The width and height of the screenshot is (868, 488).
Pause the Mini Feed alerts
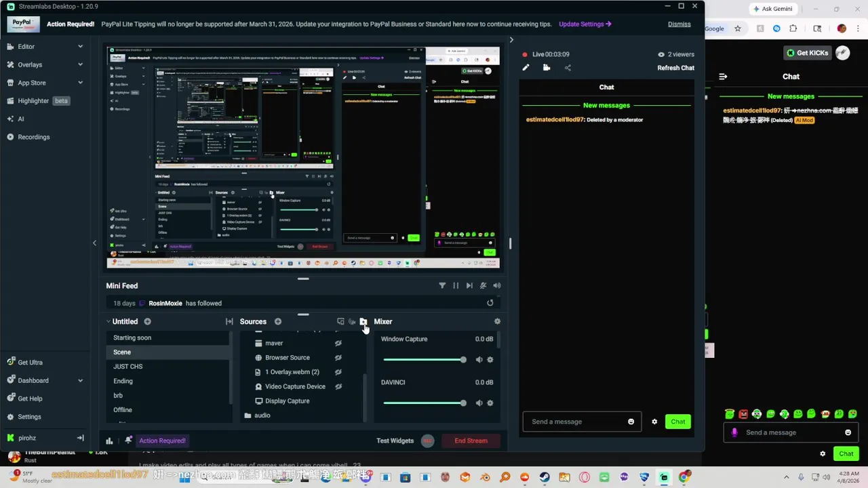coord(456,286)
